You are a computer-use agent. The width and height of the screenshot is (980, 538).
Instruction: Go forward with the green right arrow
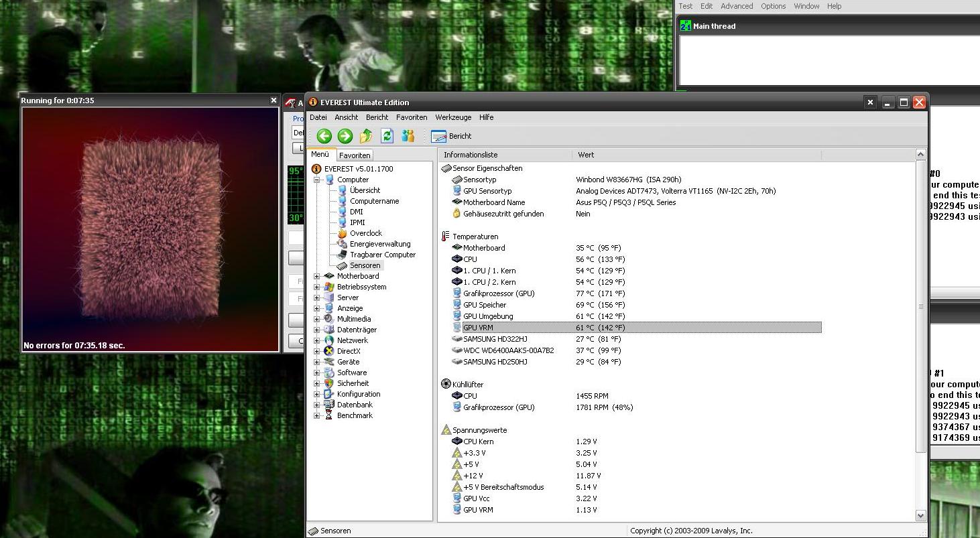(x=345, y=136)
